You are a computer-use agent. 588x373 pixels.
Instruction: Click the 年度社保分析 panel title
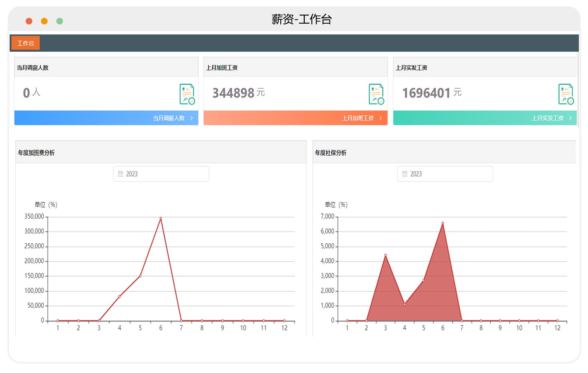pyautogui.click(x=331, y=153)
